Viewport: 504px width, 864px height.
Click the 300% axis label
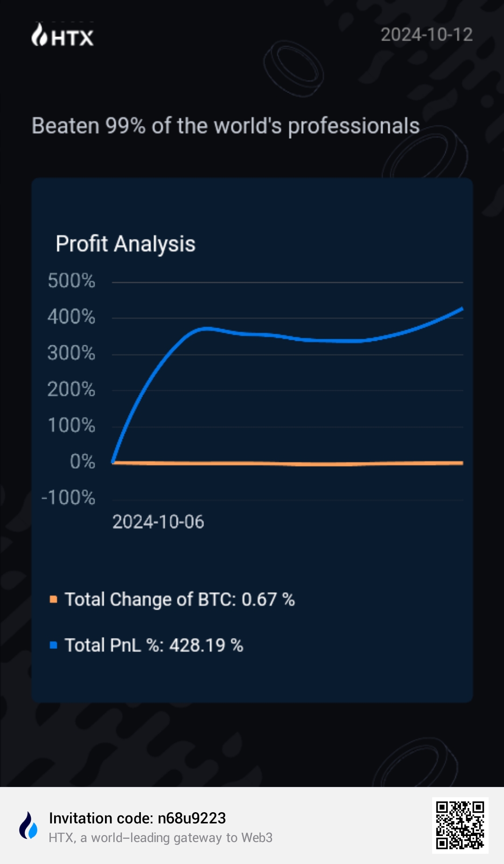click(71, 353)
